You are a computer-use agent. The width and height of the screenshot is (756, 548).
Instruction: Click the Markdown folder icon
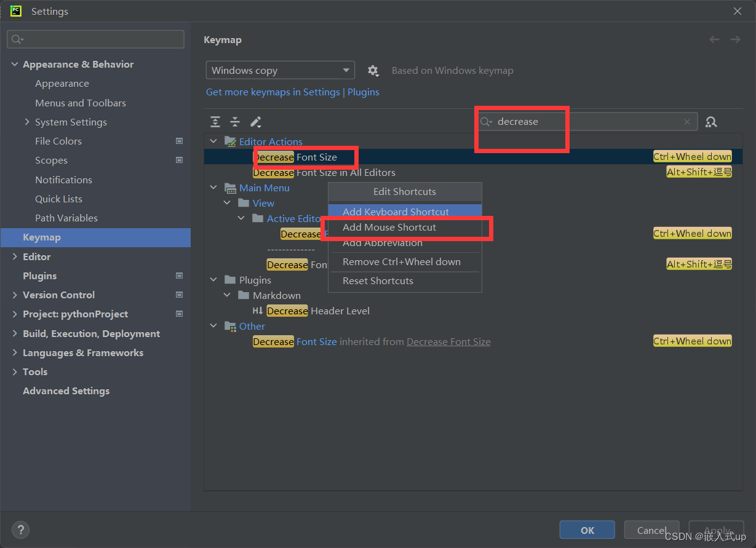(244, 295)
